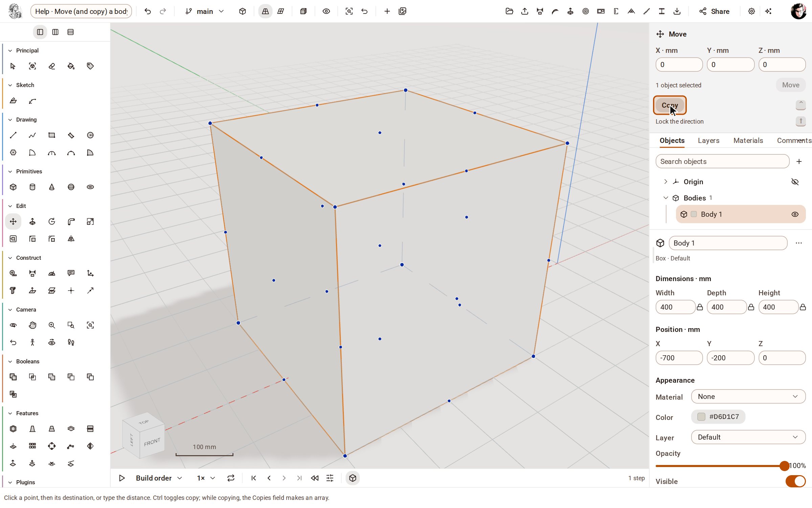The image size is (812, 508).
Task: Open the Material None dropdown
Action: click(x=748, y=397)
